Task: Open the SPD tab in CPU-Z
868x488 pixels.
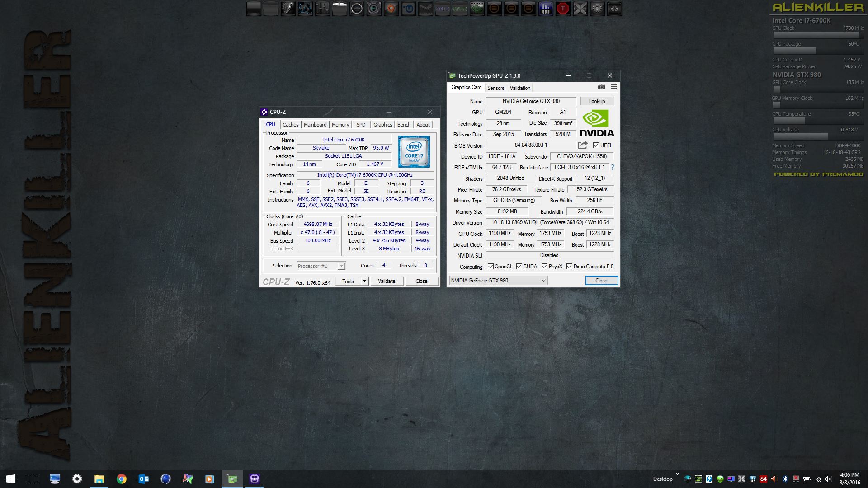Action: pos(361,125)
